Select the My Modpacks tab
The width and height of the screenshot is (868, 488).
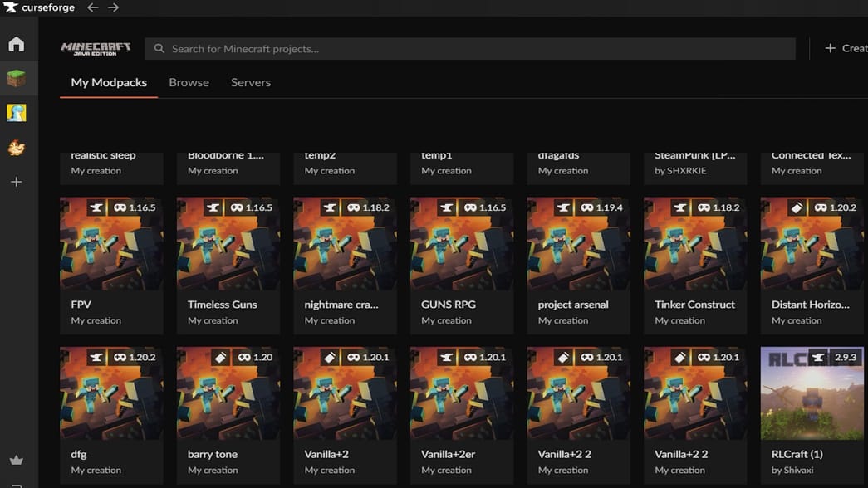click(108, 82)
